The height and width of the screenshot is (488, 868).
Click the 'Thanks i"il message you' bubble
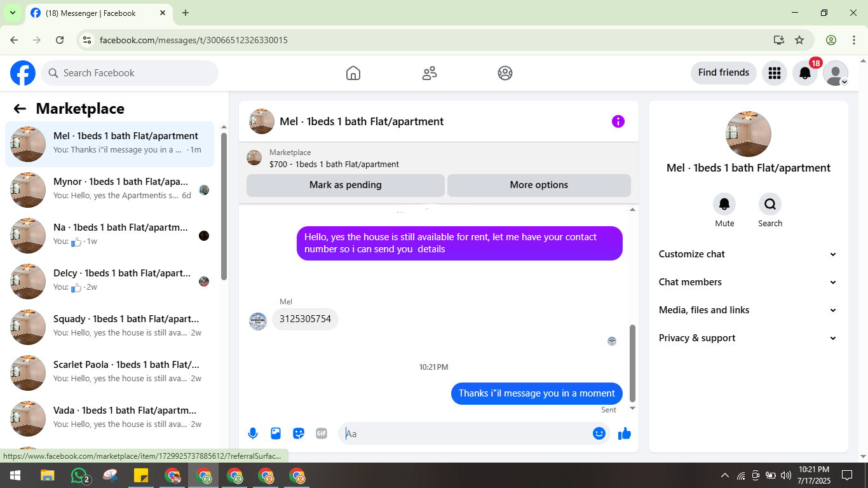click(x=537, y=393)
